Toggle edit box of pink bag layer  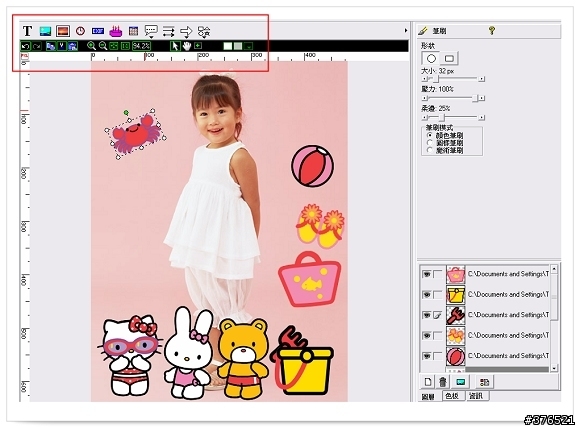[x=438, y=274]
